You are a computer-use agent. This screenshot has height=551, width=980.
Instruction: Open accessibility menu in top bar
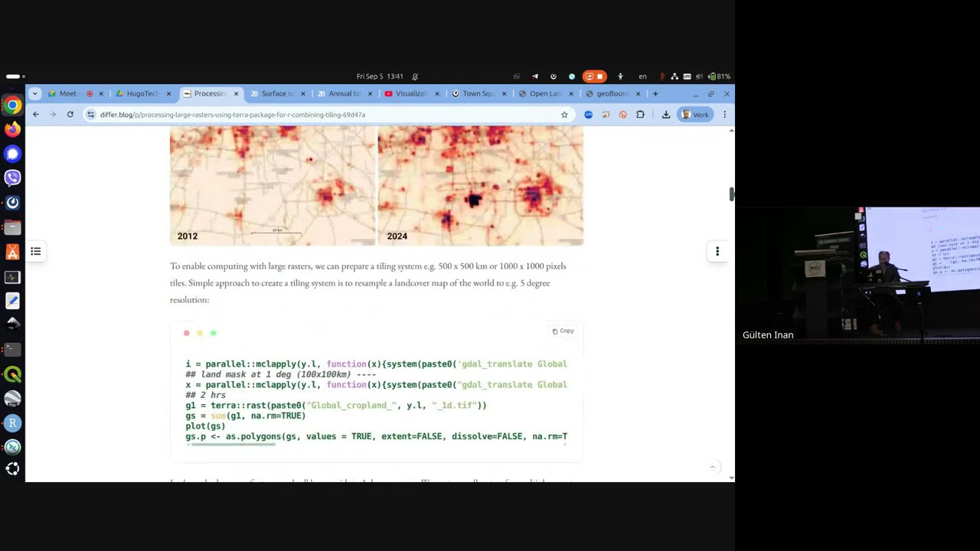620,77
